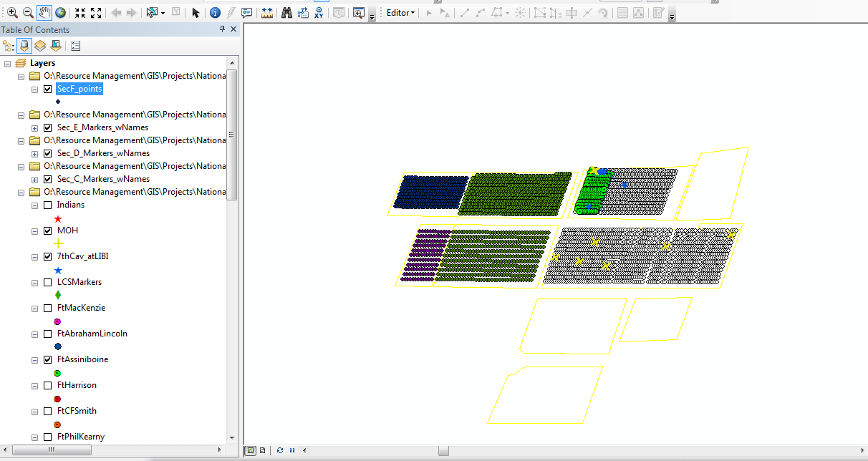The width and height of the screenshot is (868, 461).
Task: Collapse the Indians layer symbology
Action: click(34, 205)
